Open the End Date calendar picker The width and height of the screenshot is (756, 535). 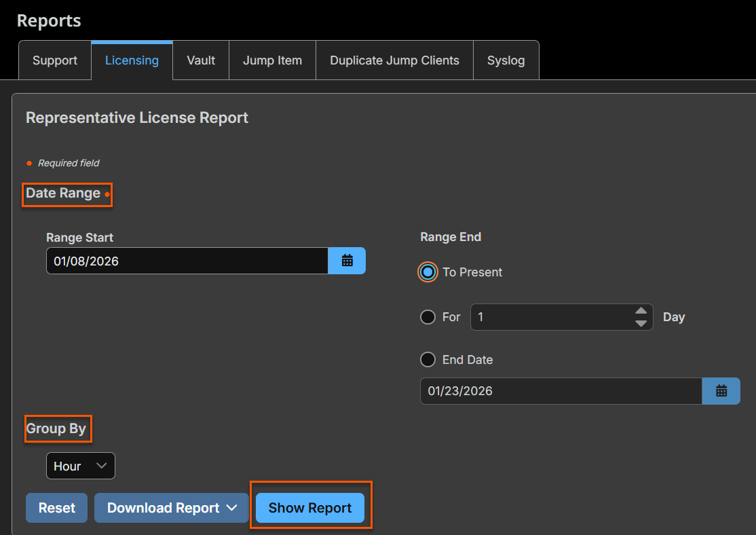click(721, 391)
